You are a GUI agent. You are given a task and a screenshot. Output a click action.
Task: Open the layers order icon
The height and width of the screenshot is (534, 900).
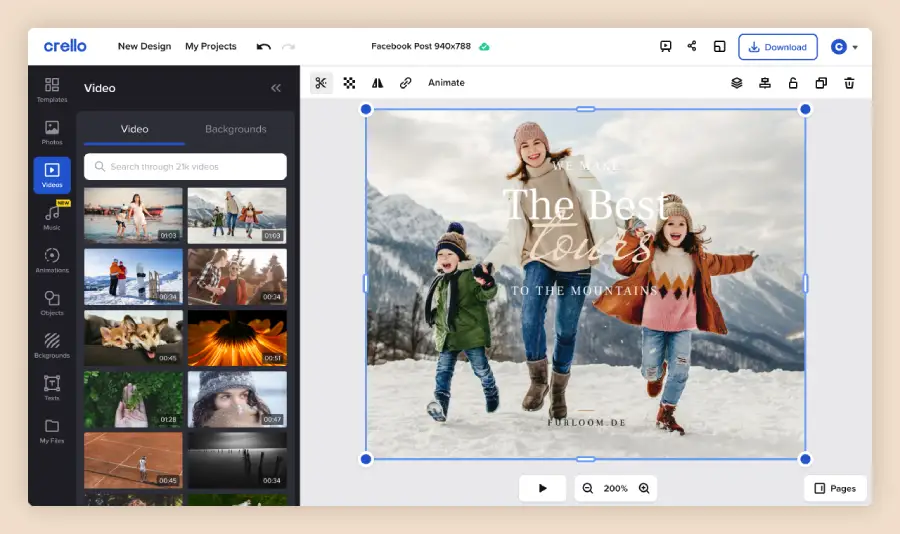736,83
